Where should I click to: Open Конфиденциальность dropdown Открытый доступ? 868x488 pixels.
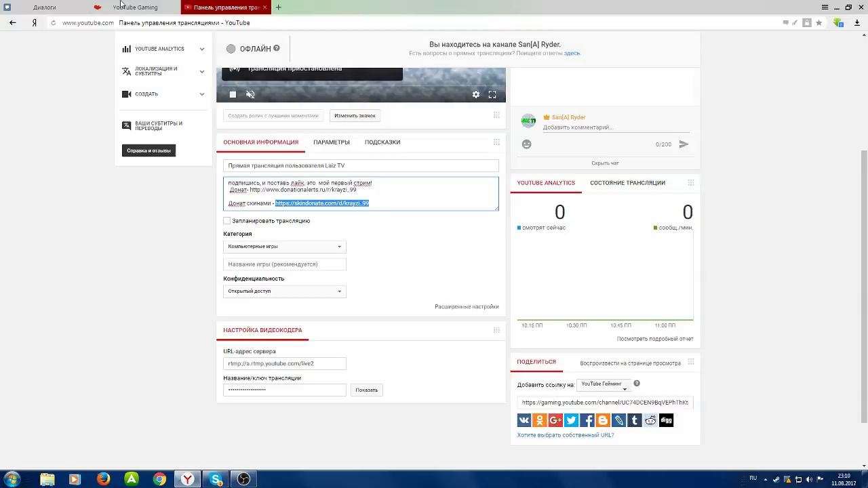click(x=285, y=291)
